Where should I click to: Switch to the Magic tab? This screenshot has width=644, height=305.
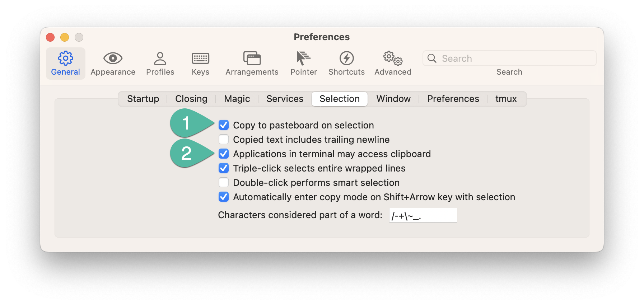[237, 99]
